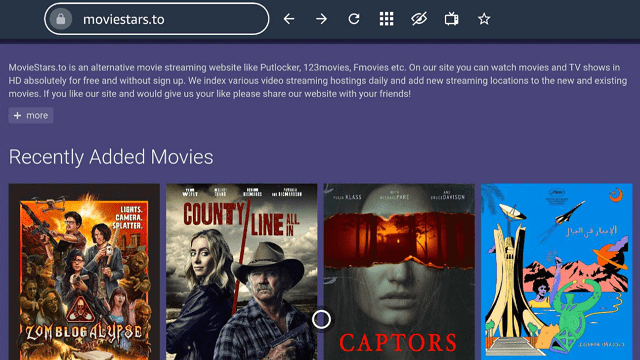The image size is (640, 360).
Task: Click the plus sign beside more
Action: 17,116
